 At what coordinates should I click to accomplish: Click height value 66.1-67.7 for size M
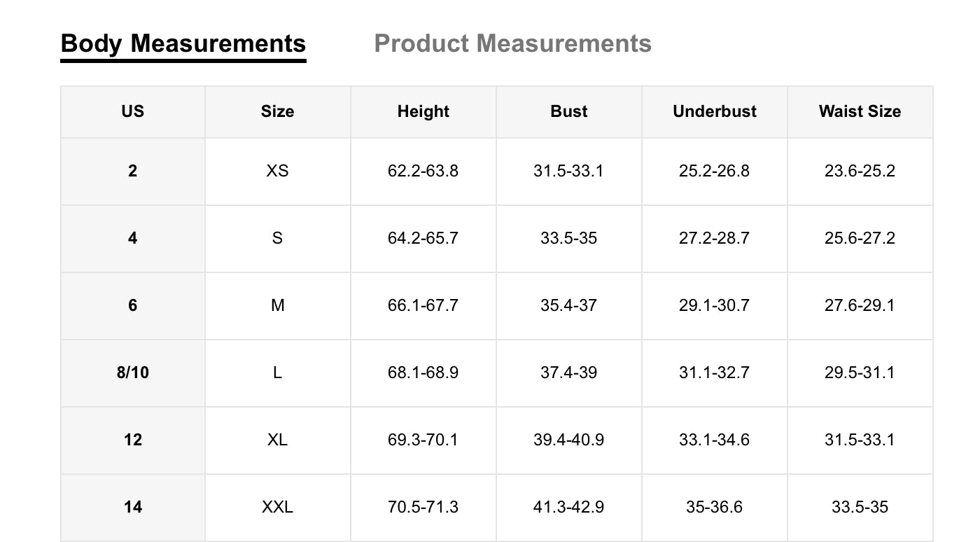tap(423, 305)
